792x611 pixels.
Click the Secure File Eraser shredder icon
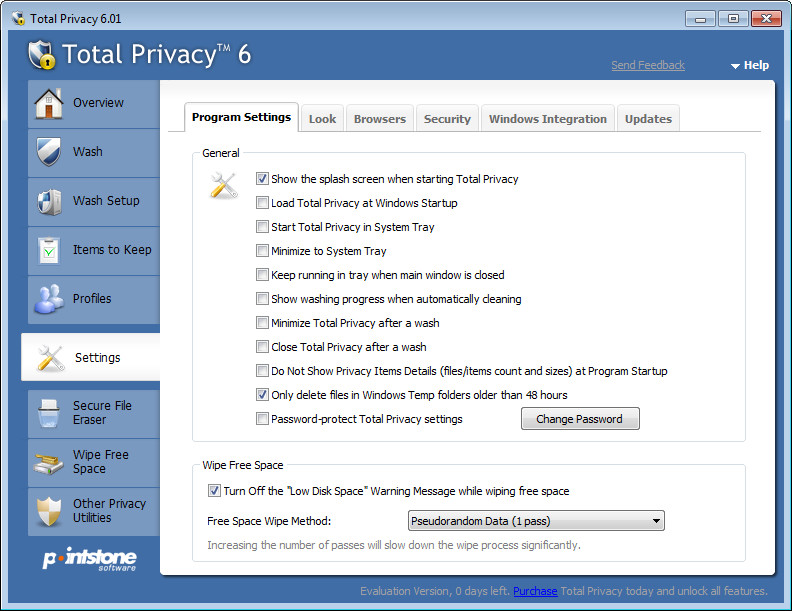click(48, 413)
